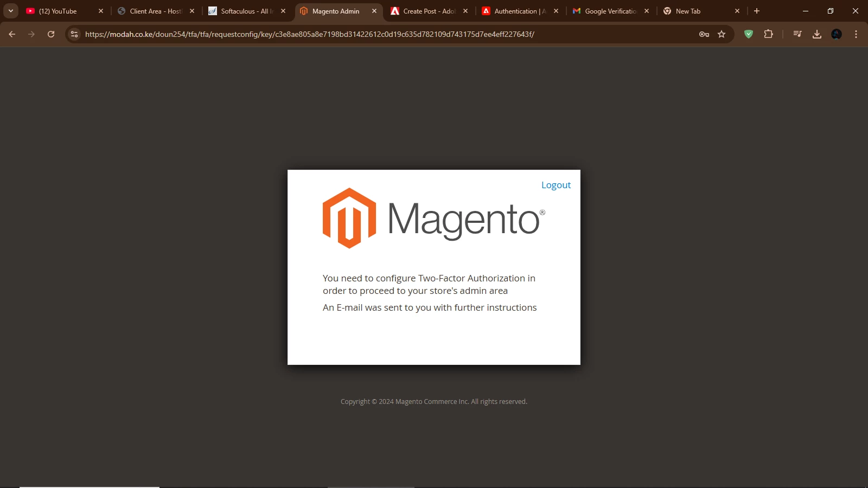The width and height of the screenshot is (868, 488).
Task: Click the address bar URL
Action: pyautogui.click(x=310, y=34)
